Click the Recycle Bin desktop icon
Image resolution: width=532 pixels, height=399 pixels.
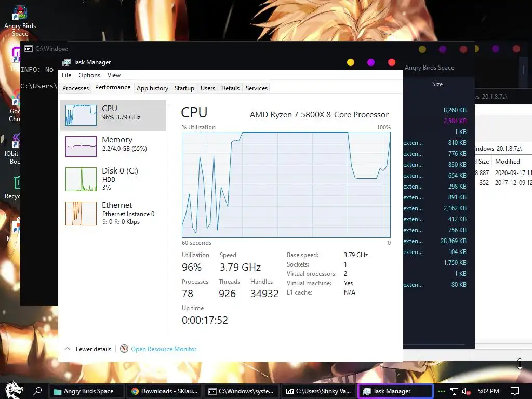(x=14, y=188)
